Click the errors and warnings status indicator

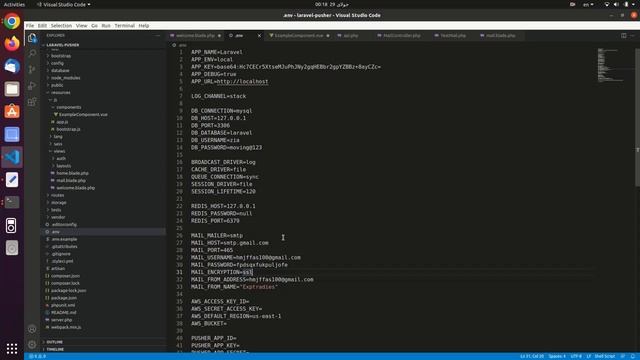(x=38, y=356)
